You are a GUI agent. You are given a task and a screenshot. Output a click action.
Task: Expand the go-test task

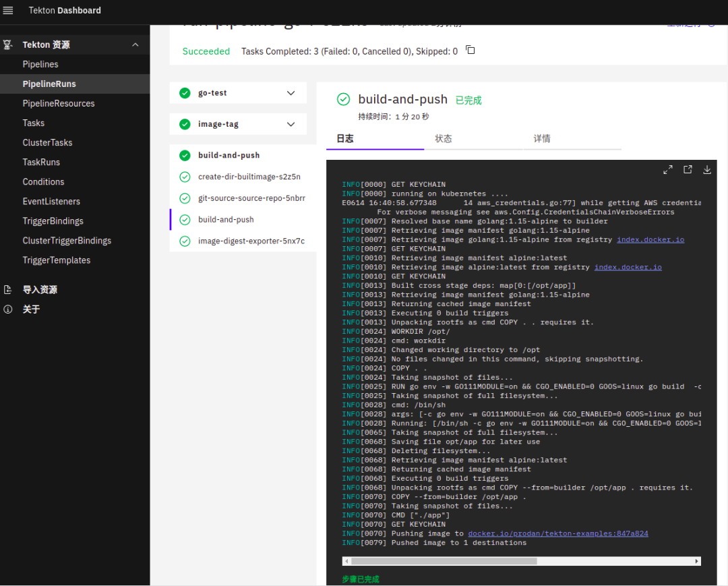click(291, 93)
